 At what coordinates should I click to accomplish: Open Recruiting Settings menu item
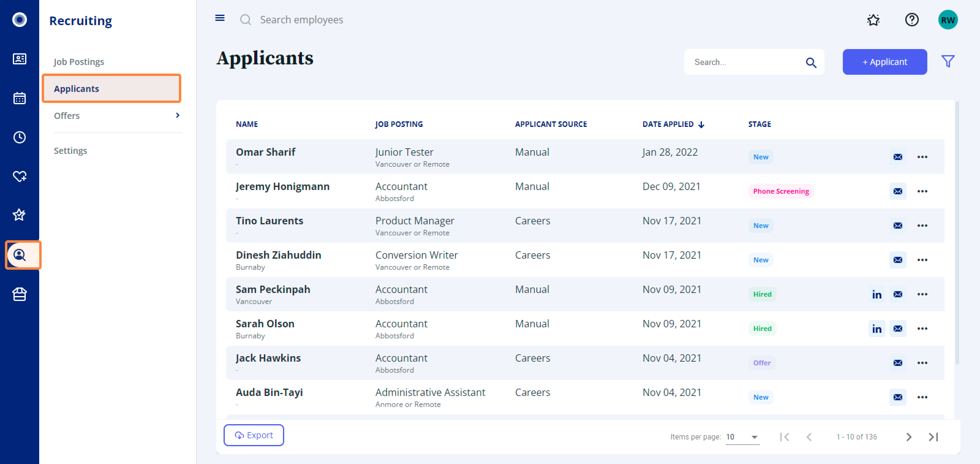[x=70, y=150]
